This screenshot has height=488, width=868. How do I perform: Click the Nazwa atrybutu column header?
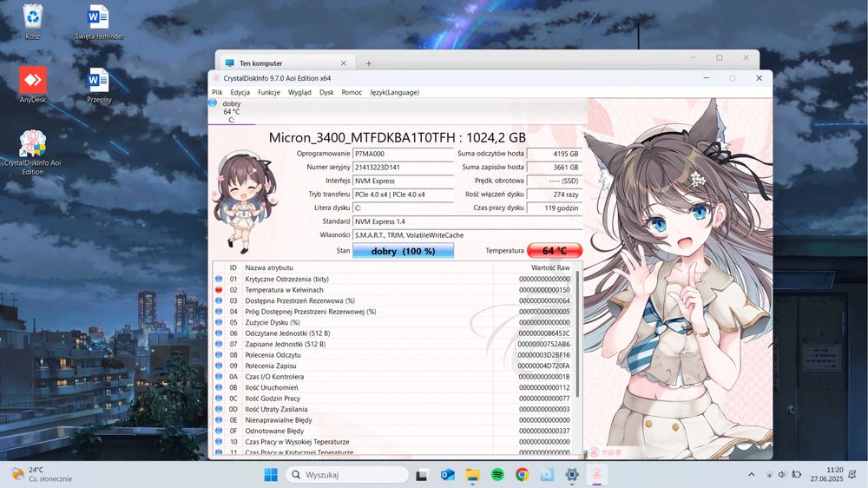(x=367, y=267)
